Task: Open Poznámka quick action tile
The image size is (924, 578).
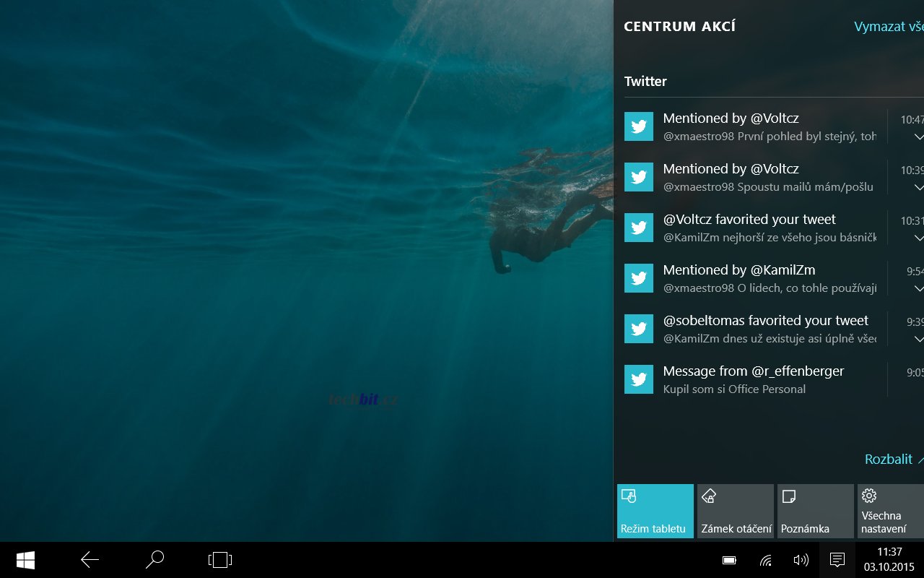Action: click(816, 511)
